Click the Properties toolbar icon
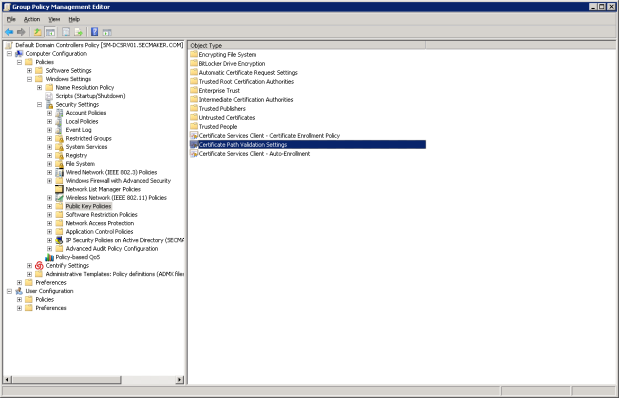 pos(66,32)
